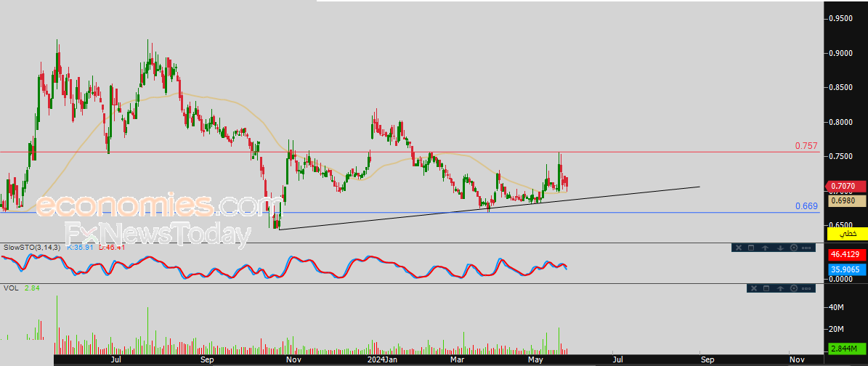Move SlowSTO pane down

click(x=781, y=248)
